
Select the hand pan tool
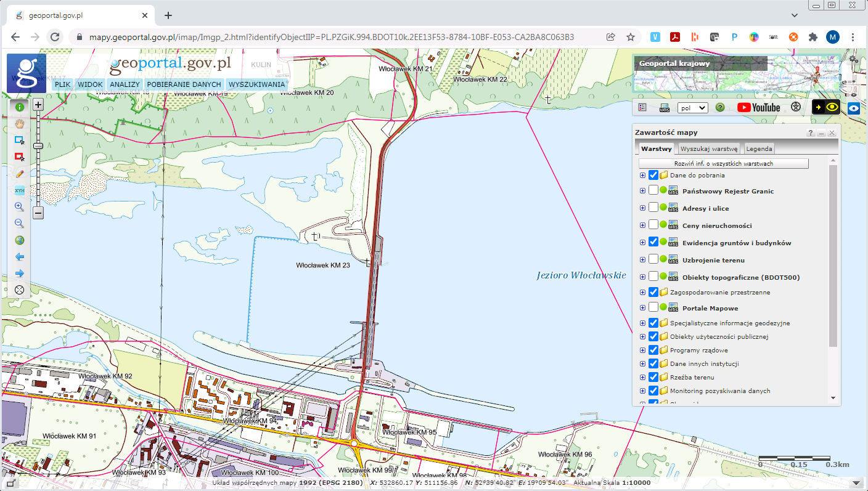19,123
